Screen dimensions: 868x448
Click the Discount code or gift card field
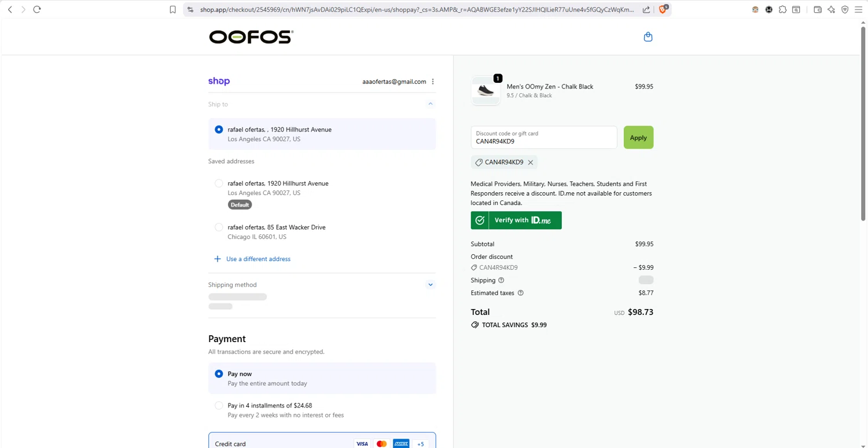(543, 138)
